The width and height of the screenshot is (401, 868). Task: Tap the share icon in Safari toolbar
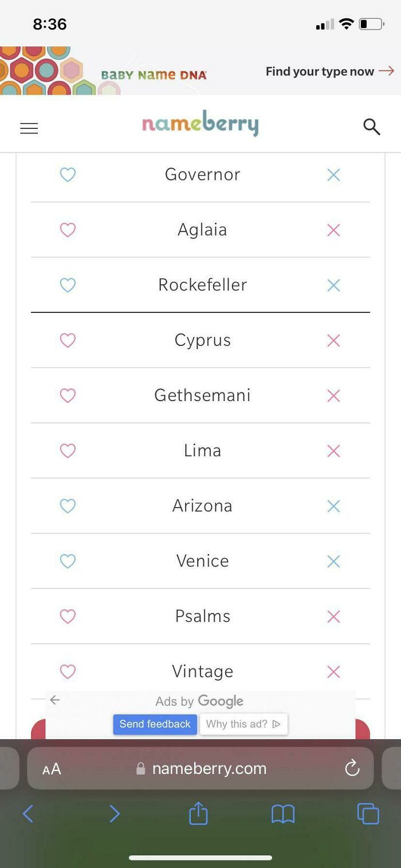198,813
